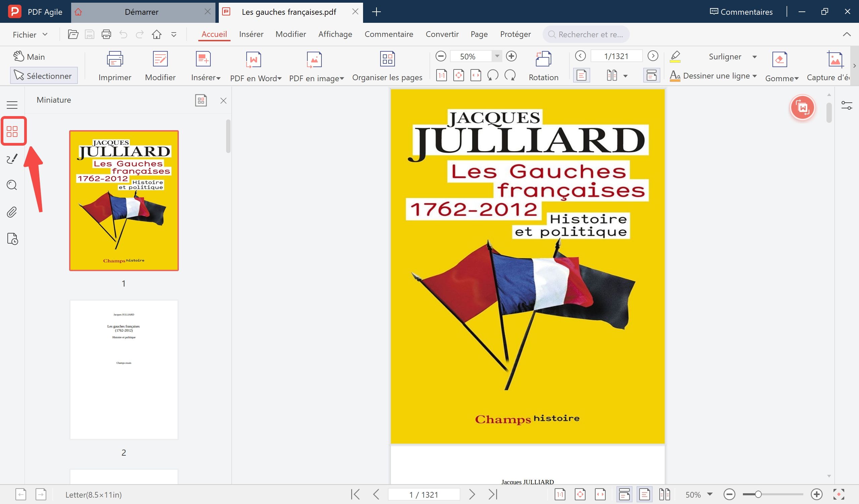
Task: Select page 2 thumbnail
Action: point(124,370)
